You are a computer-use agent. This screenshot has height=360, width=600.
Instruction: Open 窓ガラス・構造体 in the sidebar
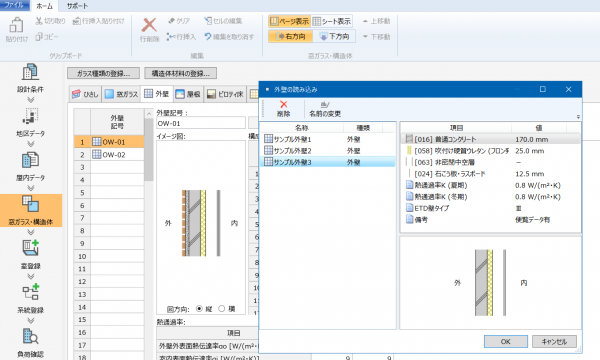click(x=31, y=210)
